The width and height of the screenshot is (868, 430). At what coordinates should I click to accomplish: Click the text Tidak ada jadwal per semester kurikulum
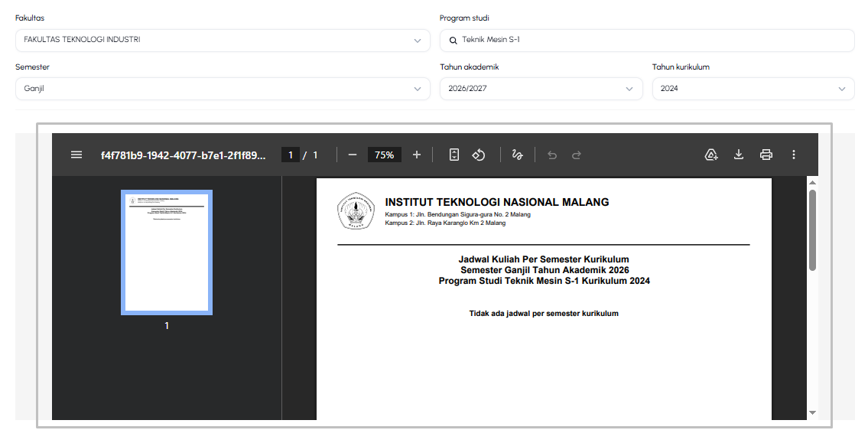[544, 314]
